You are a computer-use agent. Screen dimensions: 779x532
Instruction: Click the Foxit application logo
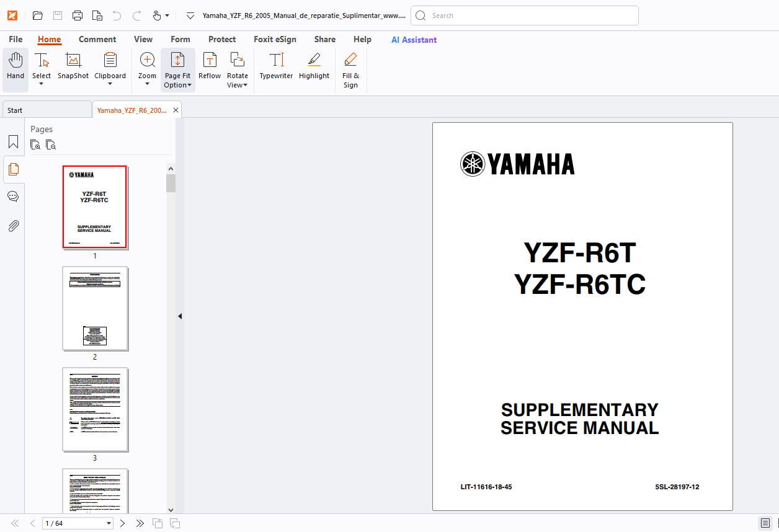12,16
